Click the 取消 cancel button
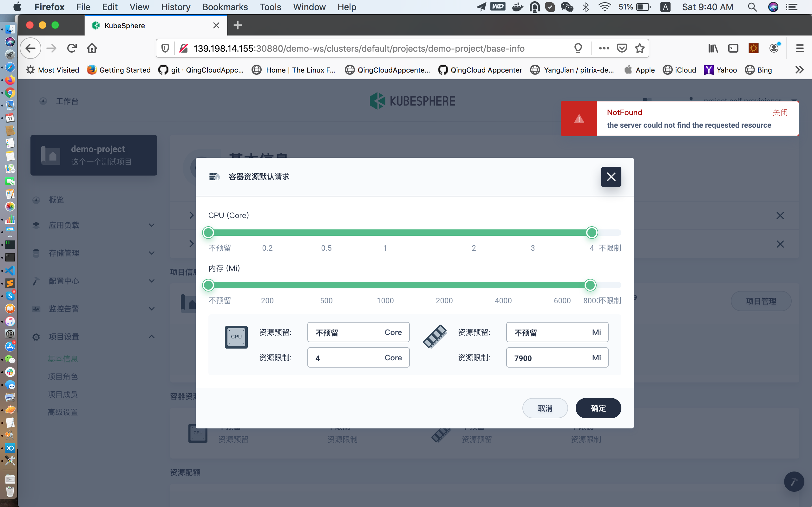 pos(545,408)
